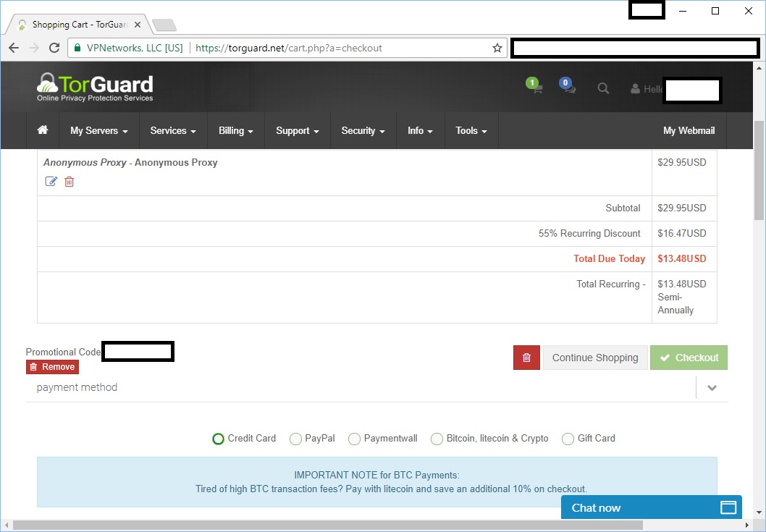The image size is (766, 532).
Task: Open the Billing dropdown menu
Action: coord(236,130)
